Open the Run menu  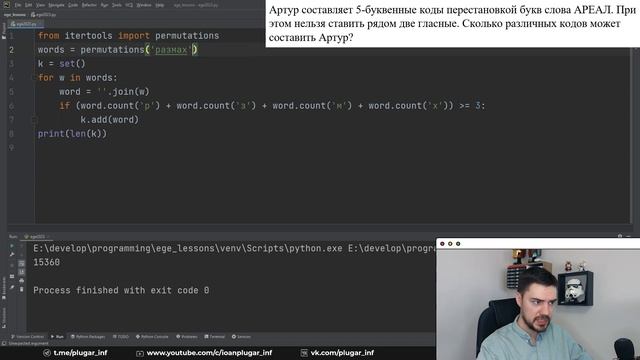pyautogui.click(x=104, y=5)
